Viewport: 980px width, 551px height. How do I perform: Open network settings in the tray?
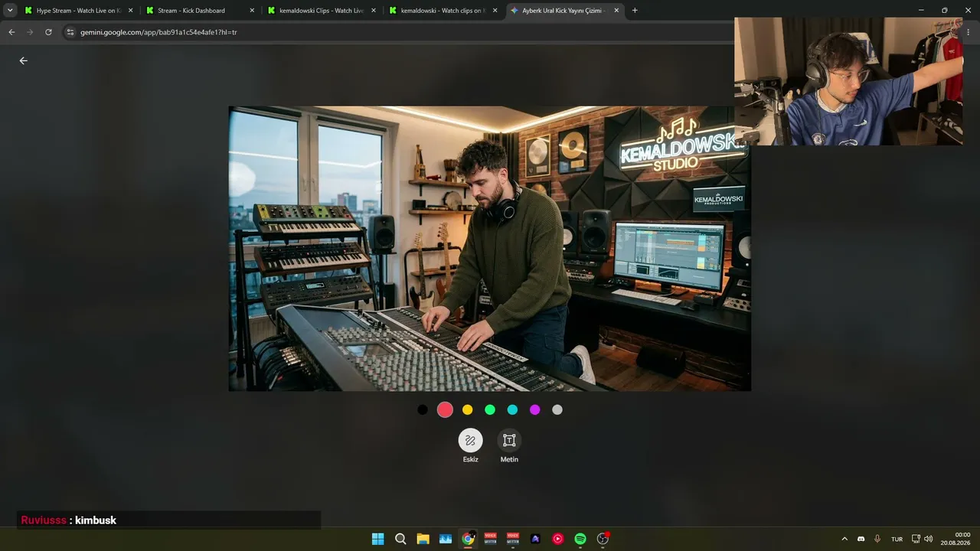tap(916, 539)
